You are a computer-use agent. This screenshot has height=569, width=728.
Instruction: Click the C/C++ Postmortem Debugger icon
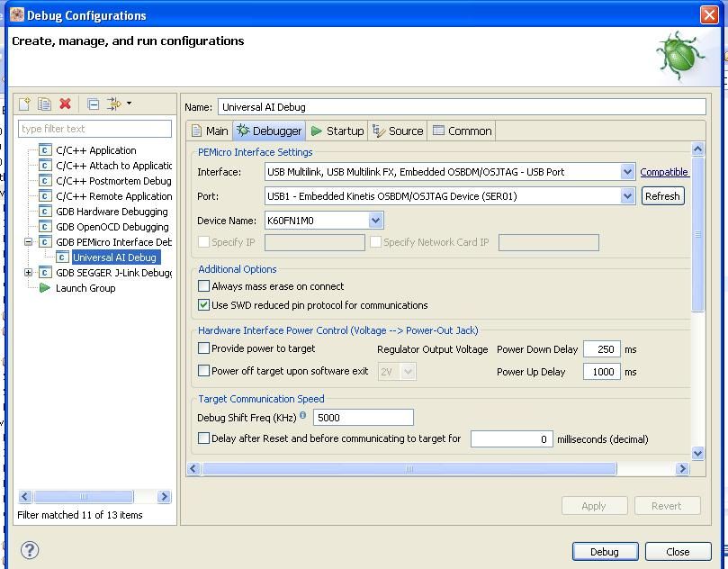(45, 181)
